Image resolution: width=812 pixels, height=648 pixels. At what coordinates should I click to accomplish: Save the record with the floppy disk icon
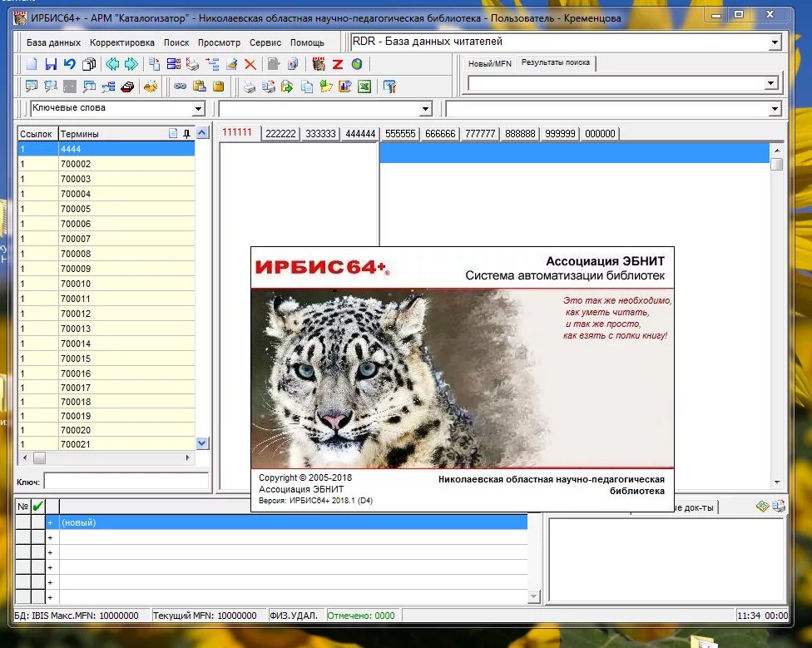click(x=51, y=64)
